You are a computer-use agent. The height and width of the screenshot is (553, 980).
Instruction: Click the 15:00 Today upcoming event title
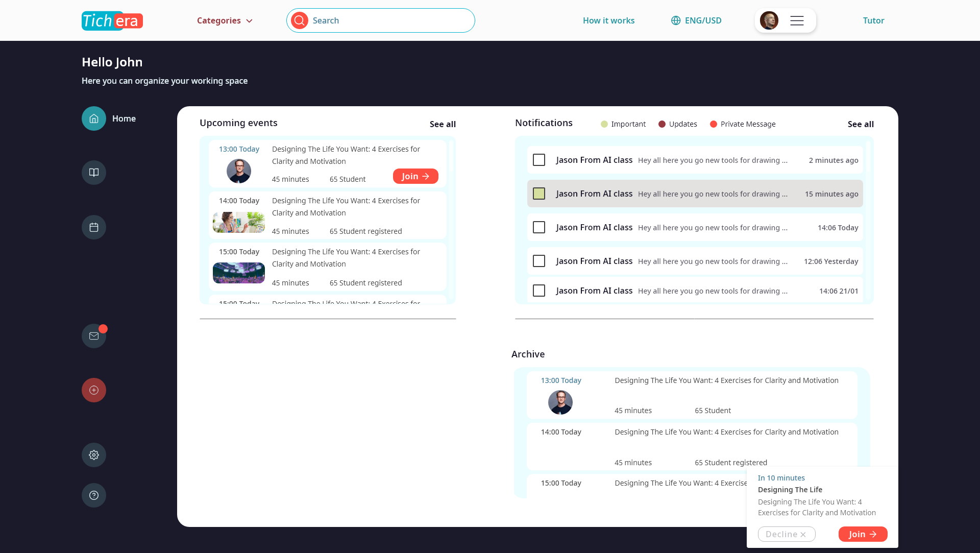pyautogui.click(x=346, y=258)
